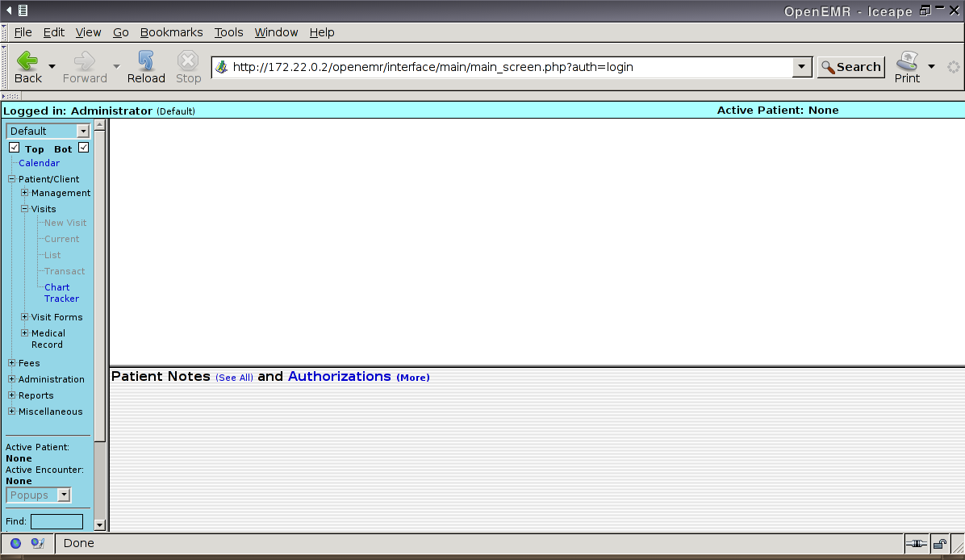Screen dimensions: 965x560
Task: Uncheck the Bot frame checkbox
Action: click(x=83, y=148)
